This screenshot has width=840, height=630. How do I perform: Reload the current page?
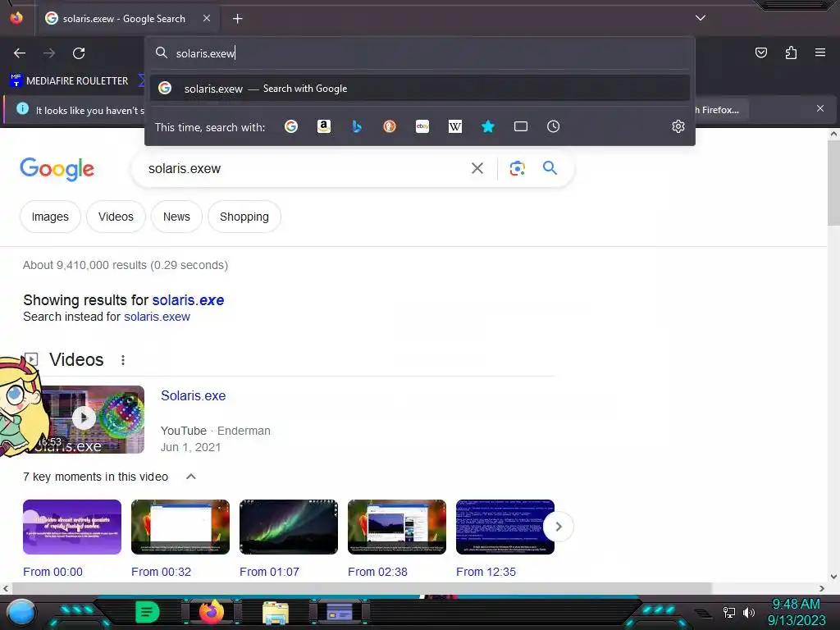tap(79, 53)
